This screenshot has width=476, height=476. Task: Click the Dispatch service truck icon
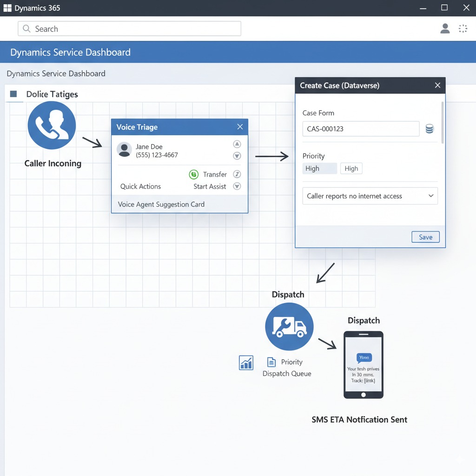pyautogui.click(x=289, y=327)
